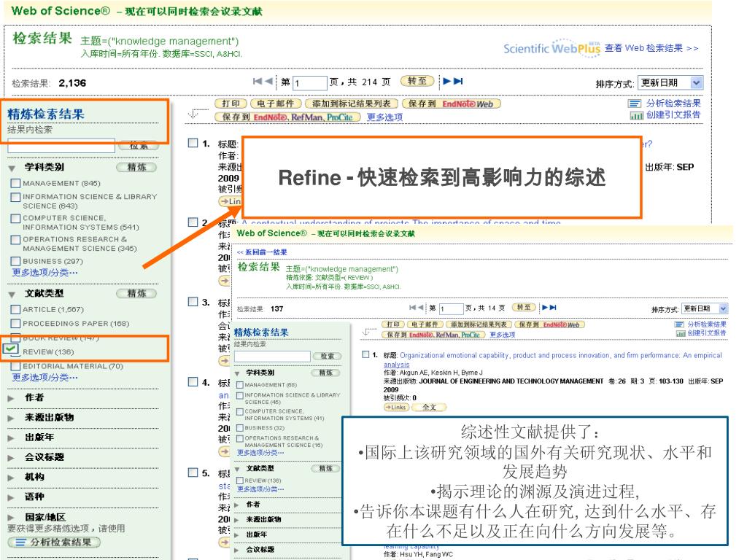Click the page number input field
This screenshot has width=747, height=560.
(309, 83)
